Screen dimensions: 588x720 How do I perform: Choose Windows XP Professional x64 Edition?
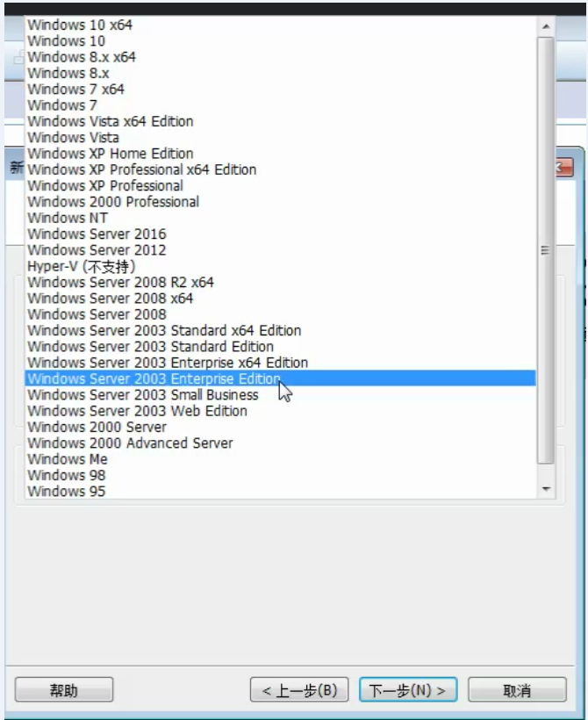[280, 169]
